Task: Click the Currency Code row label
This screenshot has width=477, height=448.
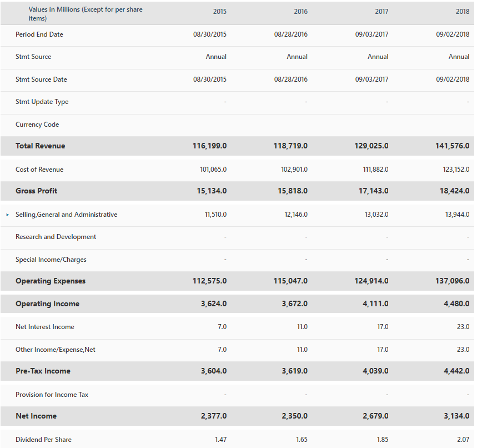Action: click(37, 124)
